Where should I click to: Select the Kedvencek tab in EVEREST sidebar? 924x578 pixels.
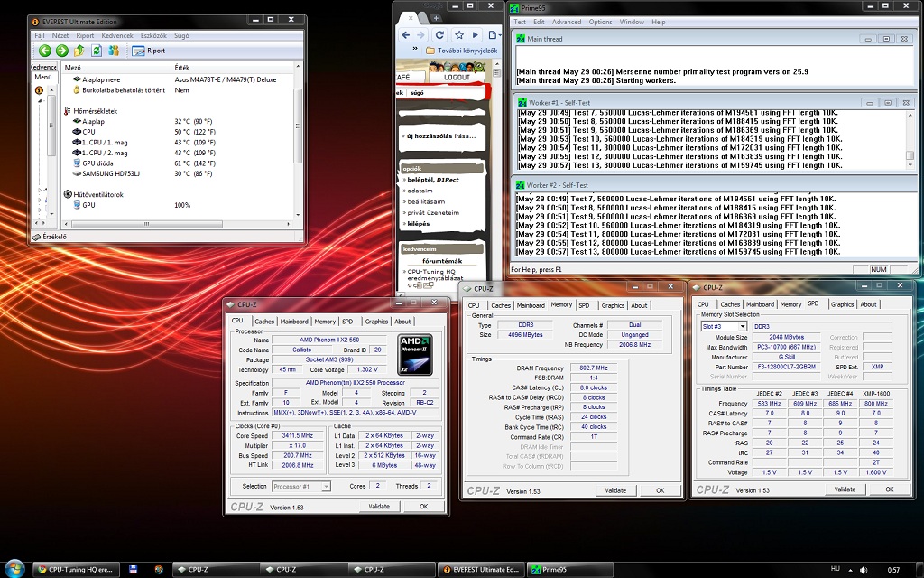(x=44, y=67)
